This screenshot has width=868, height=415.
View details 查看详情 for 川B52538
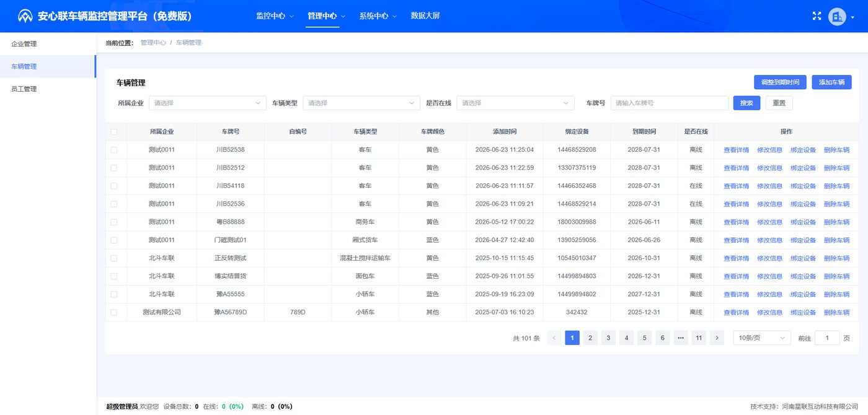click(736, 150)
